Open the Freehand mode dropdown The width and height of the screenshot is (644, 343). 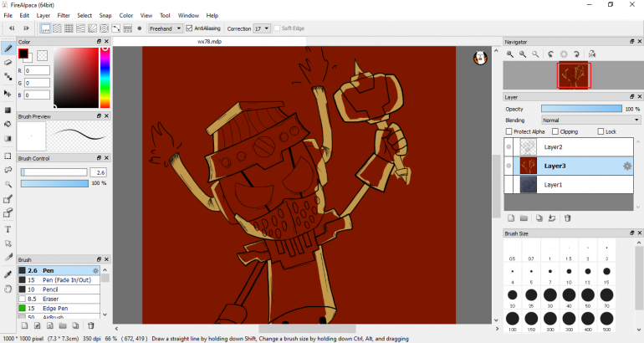coord(164,28)
